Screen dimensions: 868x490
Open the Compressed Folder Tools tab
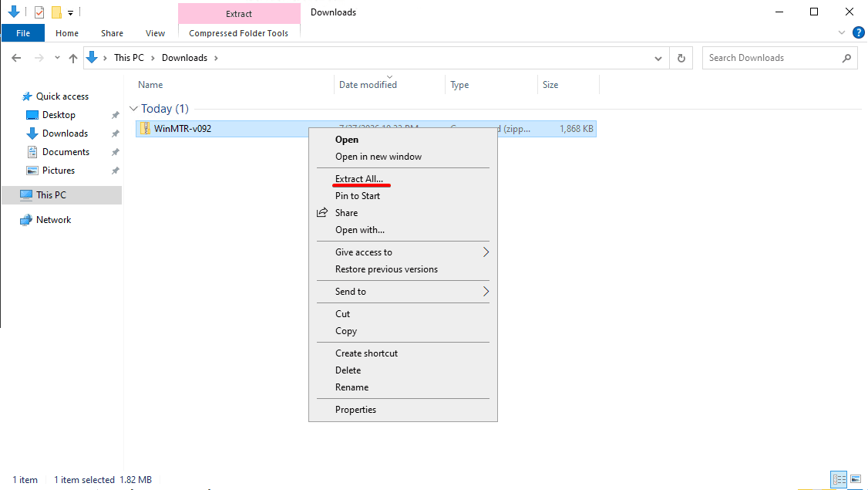tap(239, 33)
